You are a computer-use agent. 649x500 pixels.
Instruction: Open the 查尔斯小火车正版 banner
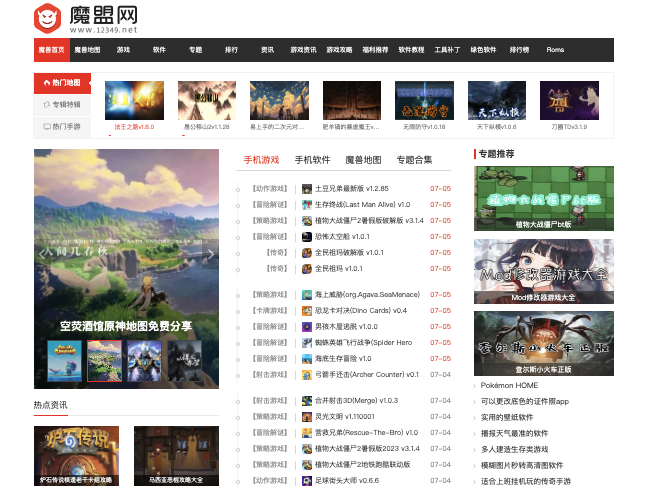pyautogui.click(x=544, y=344)
